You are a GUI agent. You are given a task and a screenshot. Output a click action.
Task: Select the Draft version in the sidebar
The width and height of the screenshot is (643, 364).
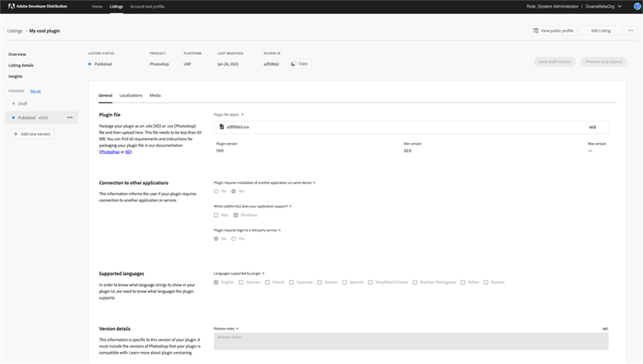tap(22, 104)
